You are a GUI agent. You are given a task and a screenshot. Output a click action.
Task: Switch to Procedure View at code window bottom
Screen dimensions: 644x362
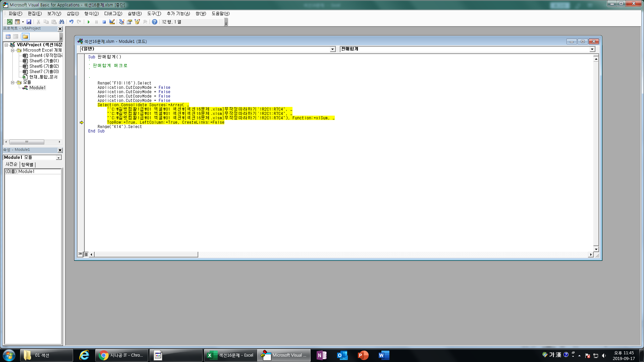(x=80, y=254)
